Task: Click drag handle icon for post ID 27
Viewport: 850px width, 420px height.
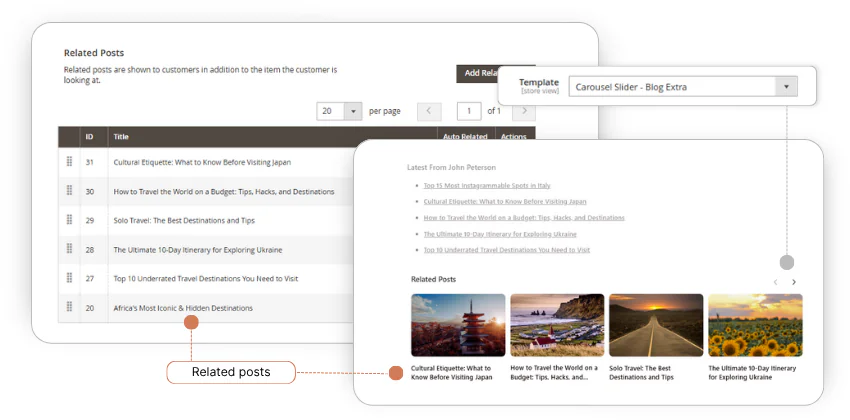Action: [70, 278]
